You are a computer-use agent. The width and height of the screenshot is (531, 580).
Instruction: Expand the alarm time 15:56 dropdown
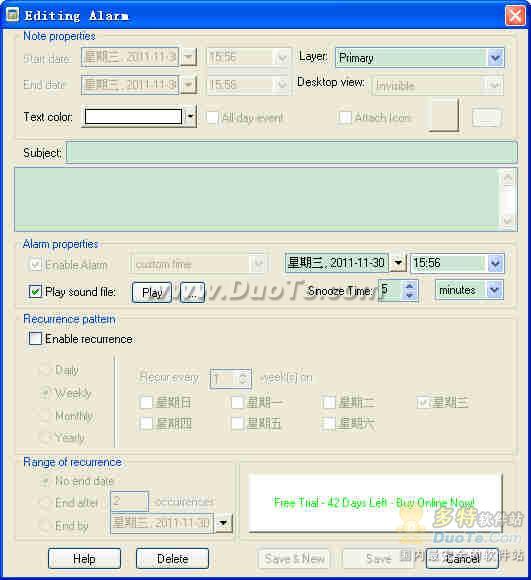click(495, 263)
